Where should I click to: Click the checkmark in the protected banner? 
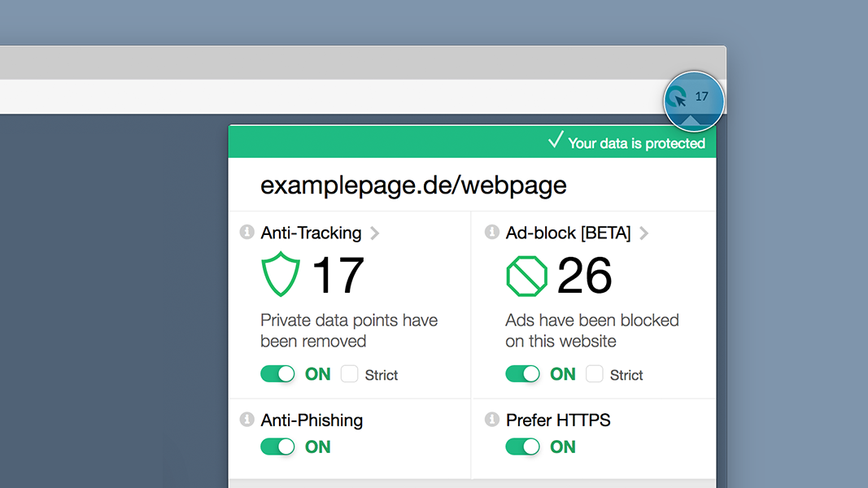556,140
